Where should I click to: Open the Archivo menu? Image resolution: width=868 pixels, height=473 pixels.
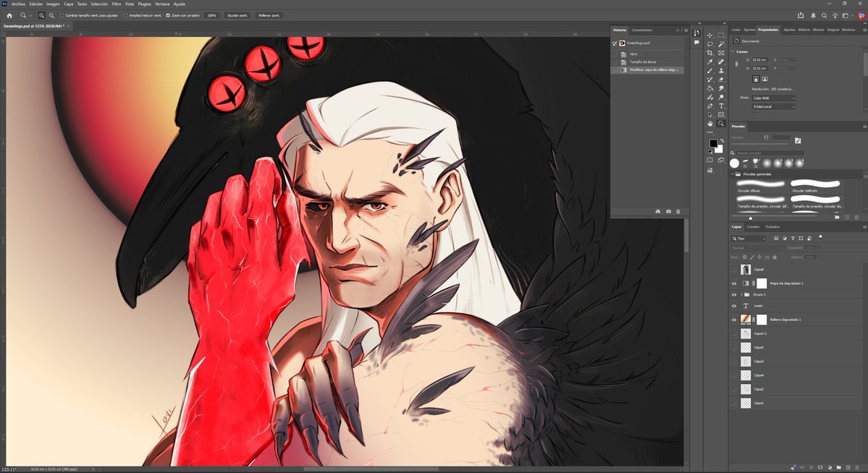18,4
